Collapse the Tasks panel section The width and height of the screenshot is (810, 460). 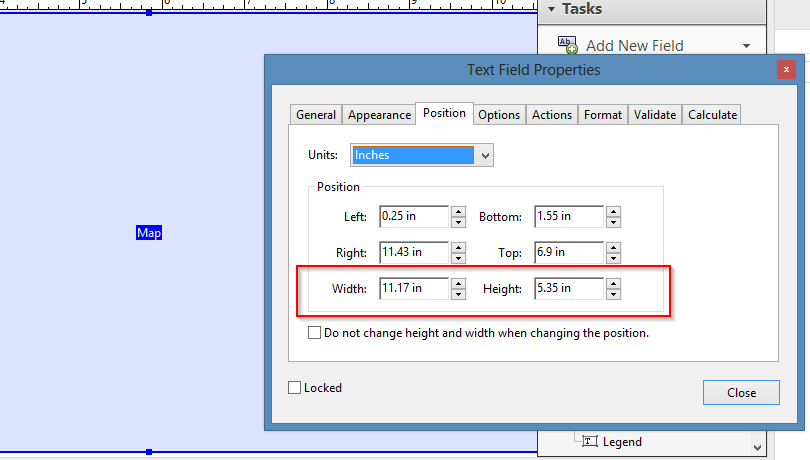[x=549, y=9]
